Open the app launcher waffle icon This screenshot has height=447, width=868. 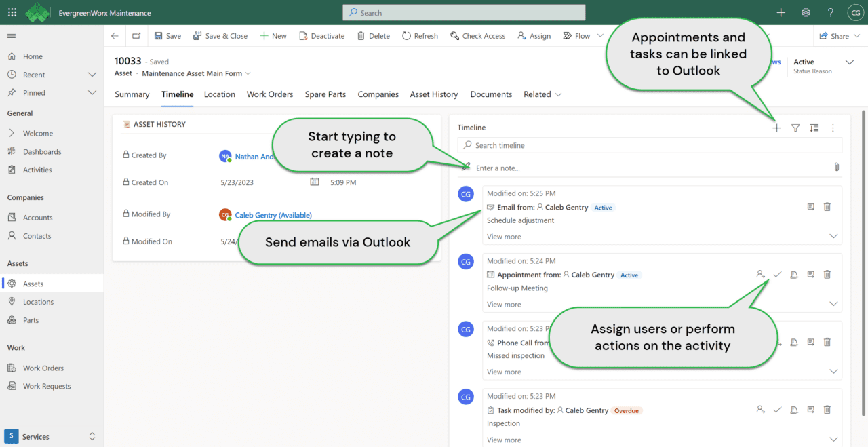click(x=12, y=12)
